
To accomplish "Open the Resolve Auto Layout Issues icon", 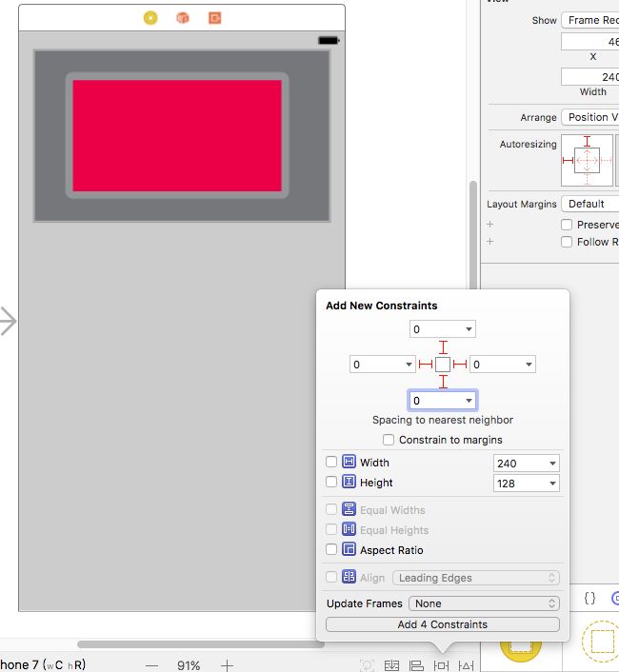I will [x=466, y=665].
